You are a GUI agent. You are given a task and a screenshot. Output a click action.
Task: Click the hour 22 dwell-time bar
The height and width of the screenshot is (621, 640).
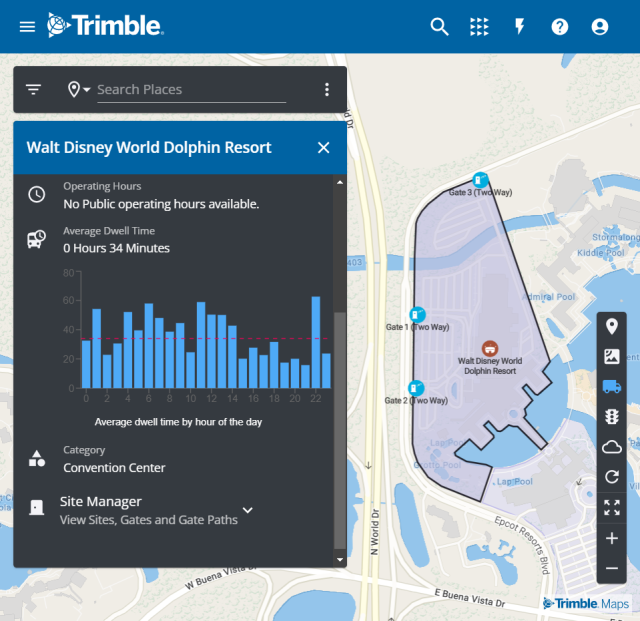point(316,342)
